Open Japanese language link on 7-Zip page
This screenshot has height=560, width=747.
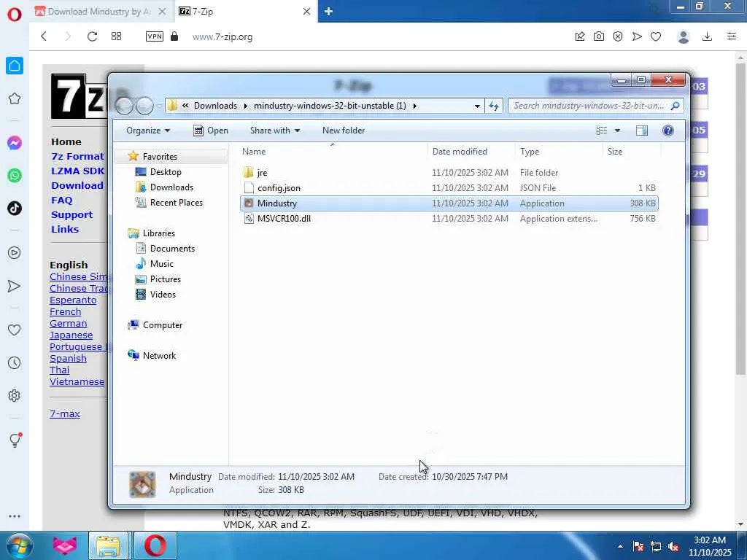(x=71, y=335)
